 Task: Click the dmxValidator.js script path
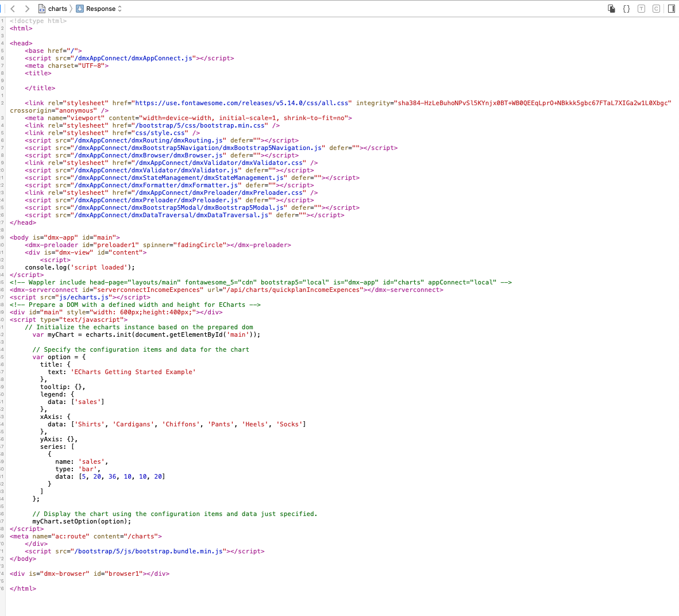156,170
